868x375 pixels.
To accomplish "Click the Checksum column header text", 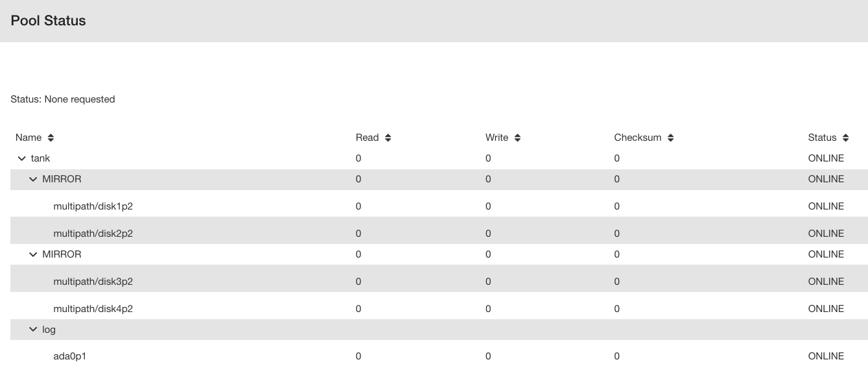I will (638, 138).
